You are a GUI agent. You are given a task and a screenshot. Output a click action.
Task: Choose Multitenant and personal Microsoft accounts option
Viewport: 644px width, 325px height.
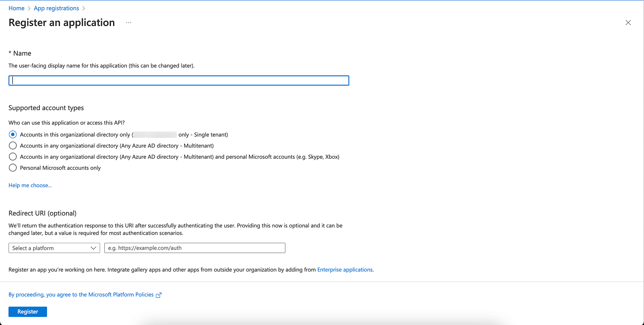pos(13,157)
